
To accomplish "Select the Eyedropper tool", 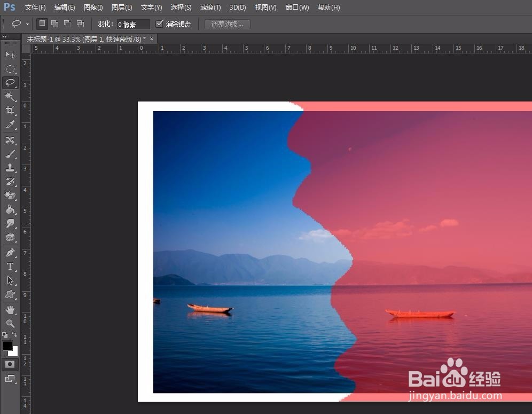I will click(x=10, y=125).
